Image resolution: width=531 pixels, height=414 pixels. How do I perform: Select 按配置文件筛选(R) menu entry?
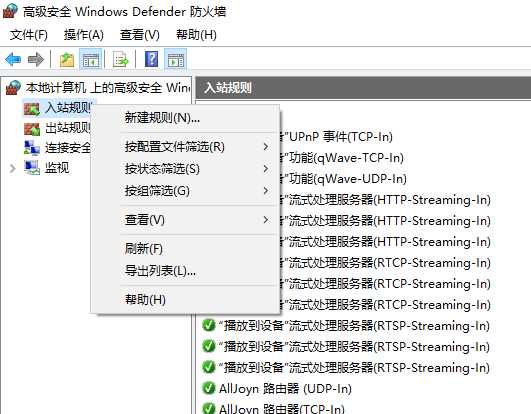[x=185, y=147]
